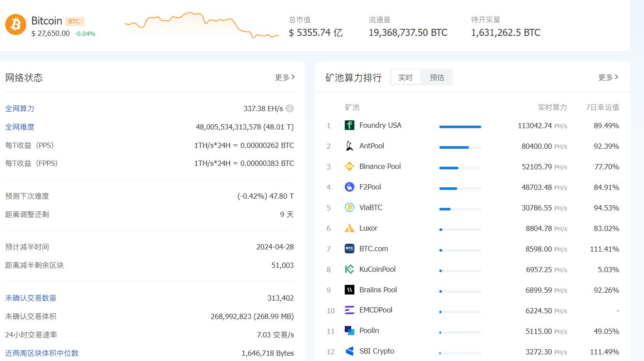This screenshot has height=361, width=644.
Task: Click the BTC ticker badge
Action: pos(74,21)
